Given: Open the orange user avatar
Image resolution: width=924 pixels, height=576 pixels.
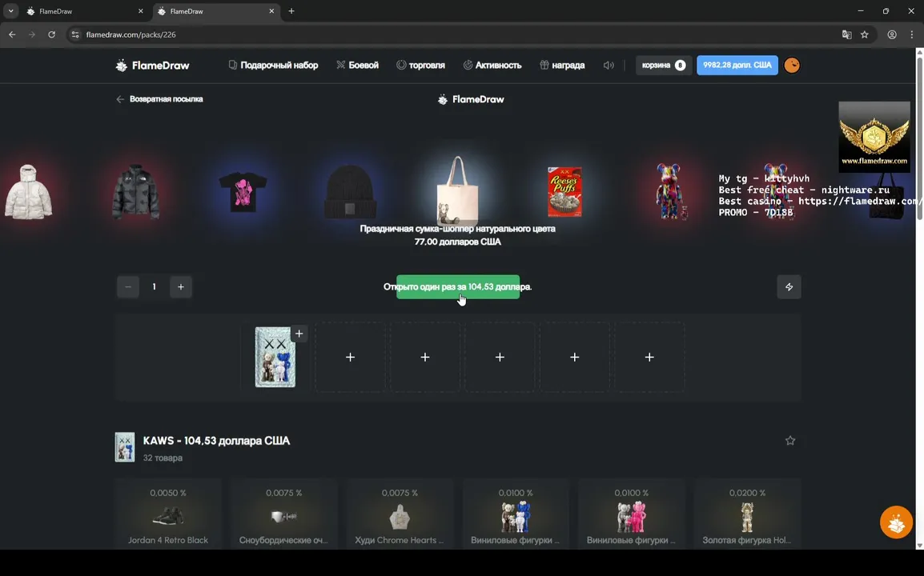Looking at the screenshot, I should [x=792, y=66].
